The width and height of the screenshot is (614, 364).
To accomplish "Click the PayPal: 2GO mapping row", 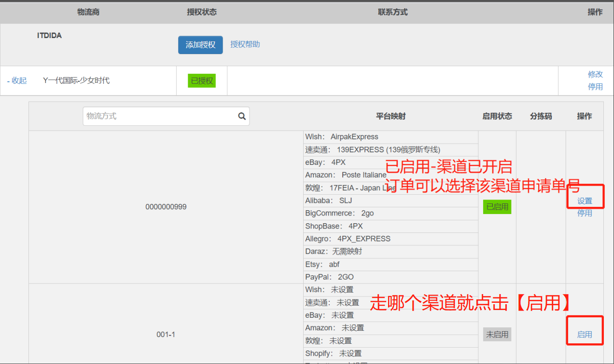I will pyautogui.click(x=391, y=277).
